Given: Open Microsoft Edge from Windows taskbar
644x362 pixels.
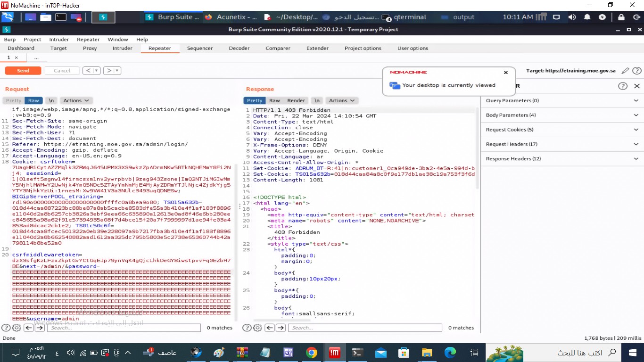Looking at the screenshot, I should [x=450, y=353].
